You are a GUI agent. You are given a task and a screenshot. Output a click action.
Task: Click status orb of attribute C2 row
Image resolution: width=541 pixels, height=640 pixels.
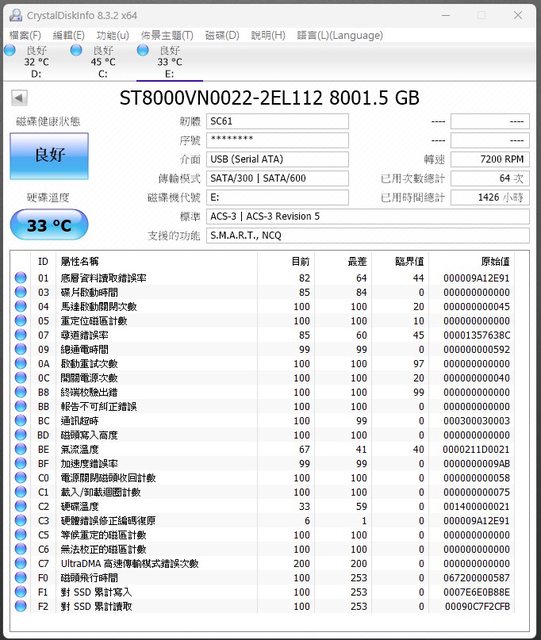point(20,506)
